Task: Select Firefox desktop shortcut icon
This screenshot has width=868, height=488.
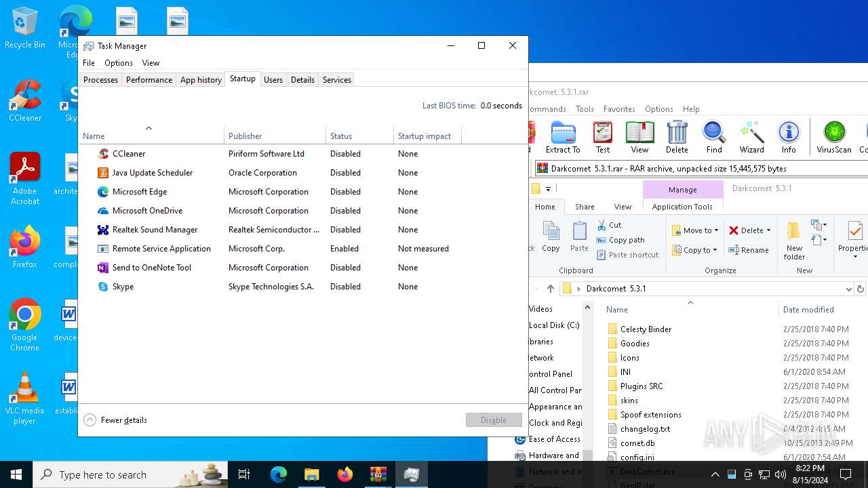Action: pyautogui.click(x=24, y=247)
